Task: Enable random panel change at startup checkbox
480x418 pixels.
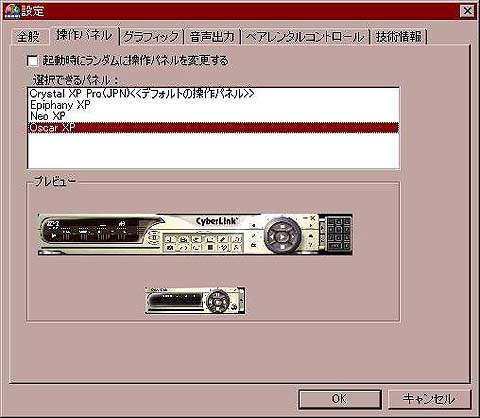Action: [32, 61]
